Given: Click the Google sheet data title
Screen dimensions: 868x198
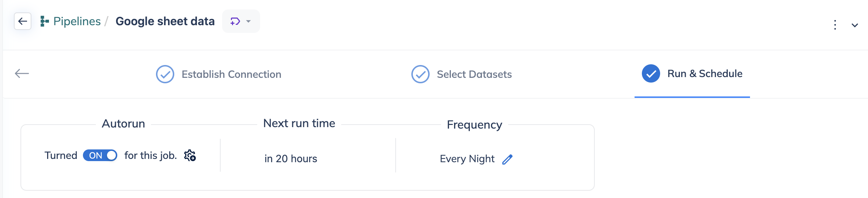Looking at the screenshot, I should click(x=165, y=21).
